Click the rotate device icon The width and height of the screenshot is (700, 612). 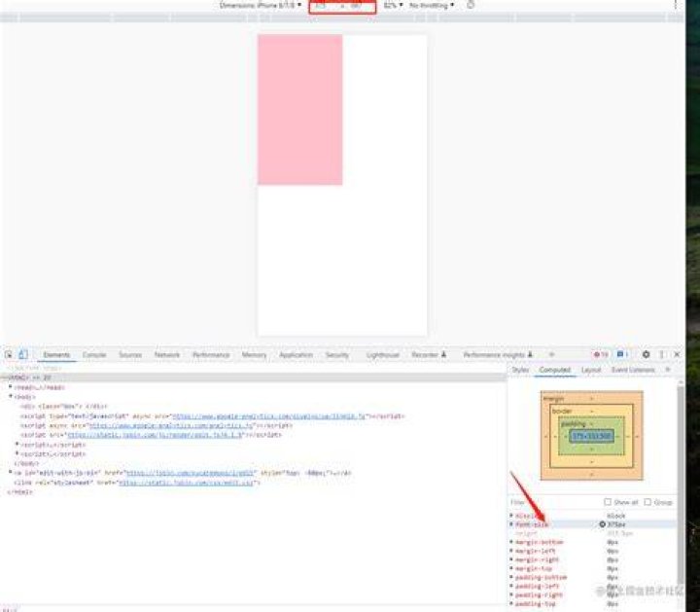(x=471, y=5)
